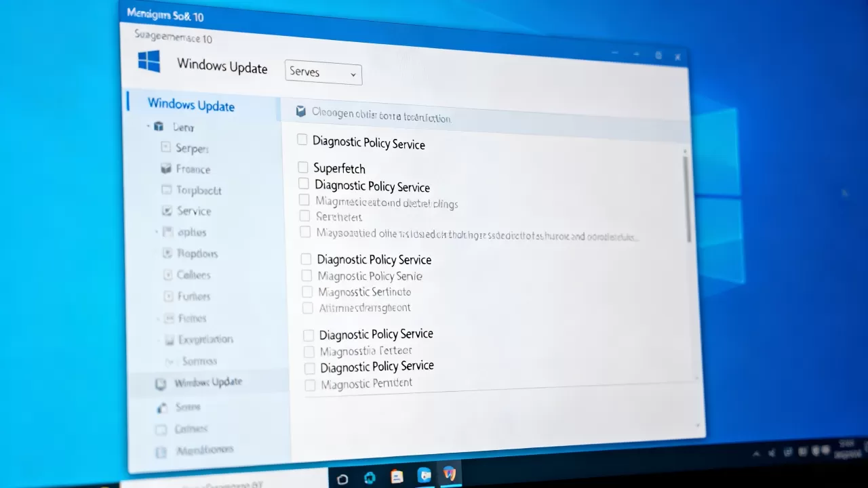Check Diagnostic Policy Service above Magnostic Policy Senie

(x=306, y=259)
